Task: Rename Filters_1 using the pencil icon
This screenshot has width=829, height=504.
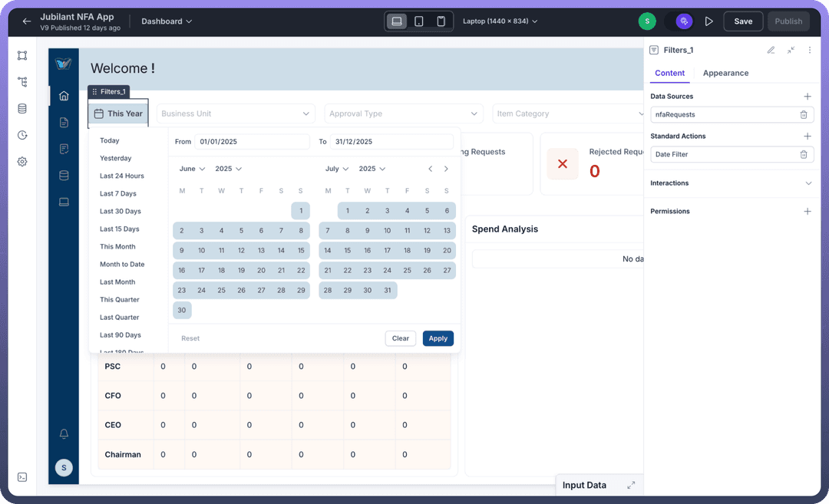Action: [x=771, y=50]
